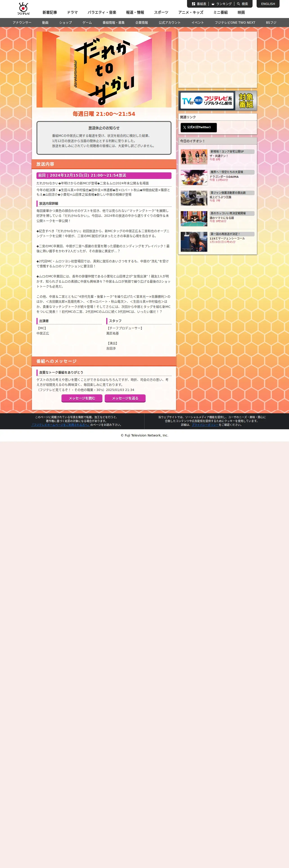Open the プライバシーポリシー link
Screen dimensions: 289x868
click(205, 425)
